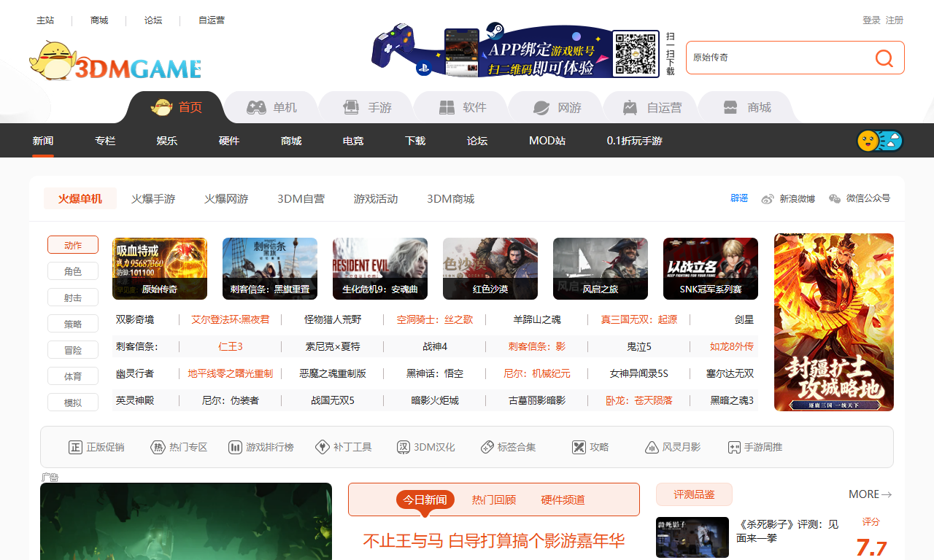Click the phone icon on 手游 tab

pyautogui.click(x=351, y=107)
